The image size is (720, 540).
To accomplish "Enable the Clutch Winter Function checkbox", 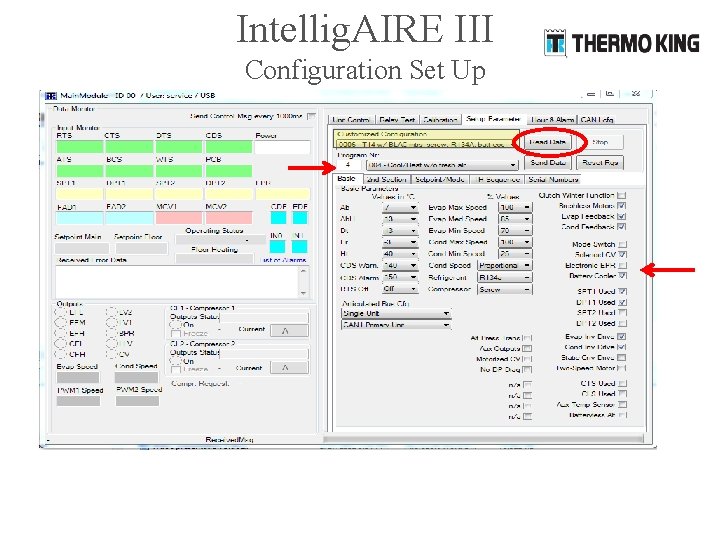I will 622,195.
